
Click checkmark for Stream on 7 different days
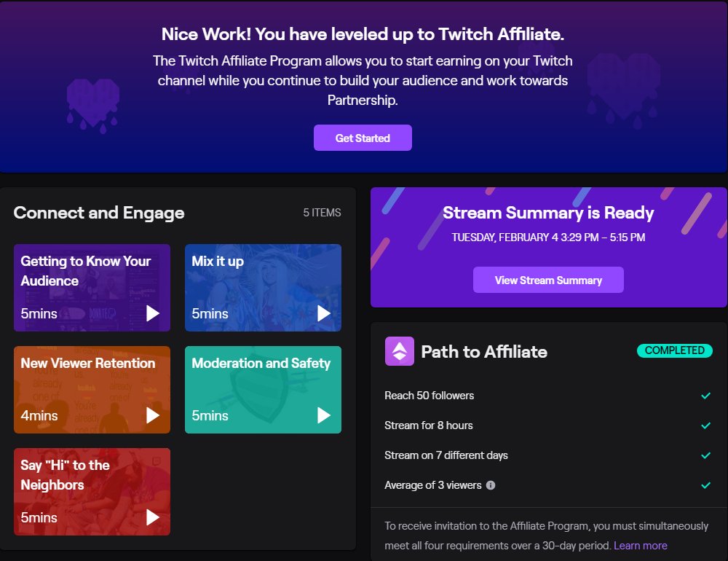coord(705,455)
